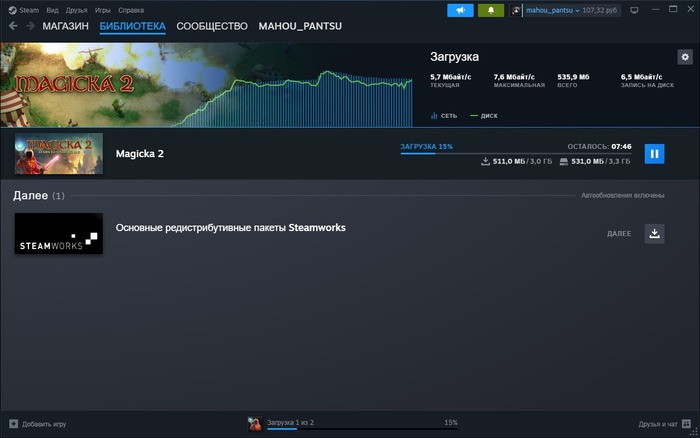Click the mahou_pantsu profile avatar
The height and width of the screenshot is (438, 700).
[x=516, y=10]
